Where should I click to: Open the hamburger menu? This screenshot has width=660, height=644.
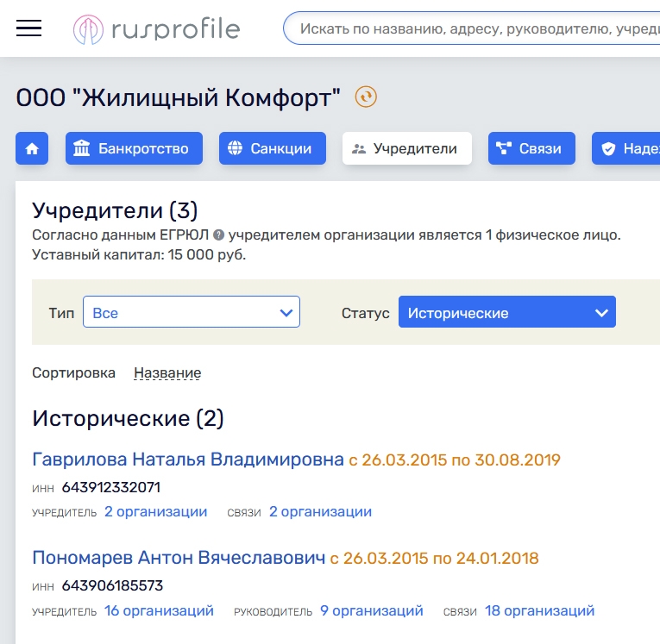point(28,28)
